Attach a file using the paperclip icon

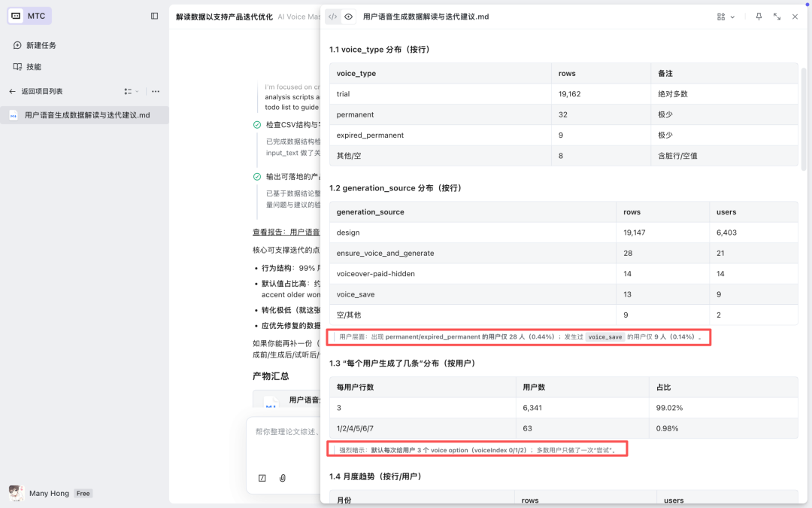pyautogui.click(x=283, y=477)
